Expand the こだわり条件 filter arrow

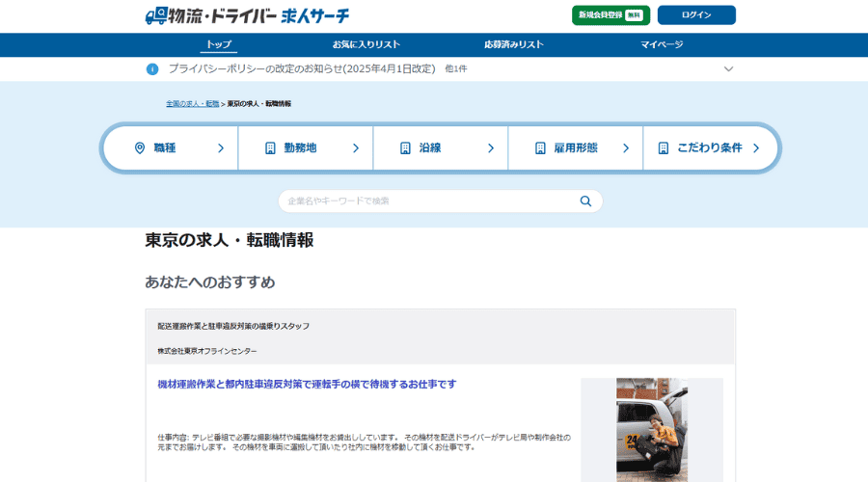pos(756,148)
